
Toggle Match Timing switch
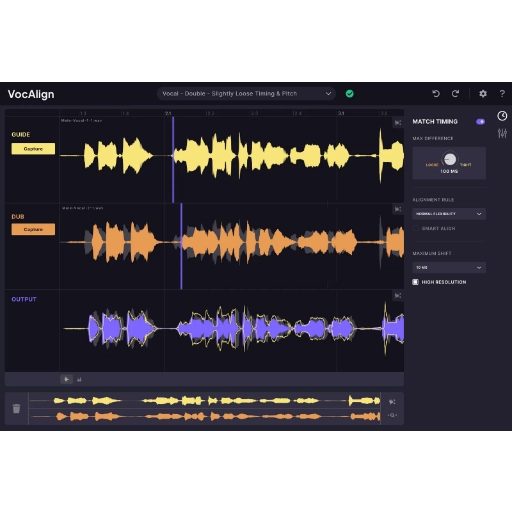click(480, 122)
